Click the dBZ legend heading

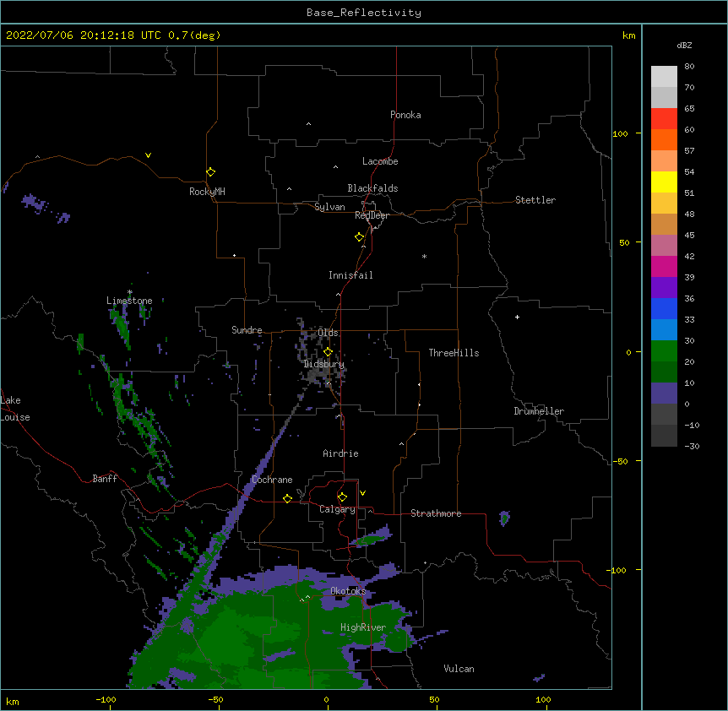tap(684, 45)
